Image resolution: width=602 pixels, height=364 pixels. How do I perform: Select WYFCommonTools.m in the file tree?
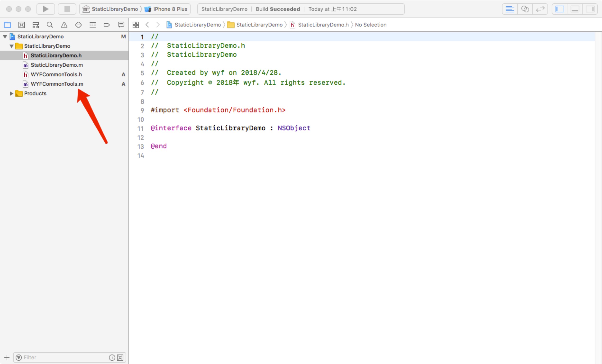tap(57, 84)
